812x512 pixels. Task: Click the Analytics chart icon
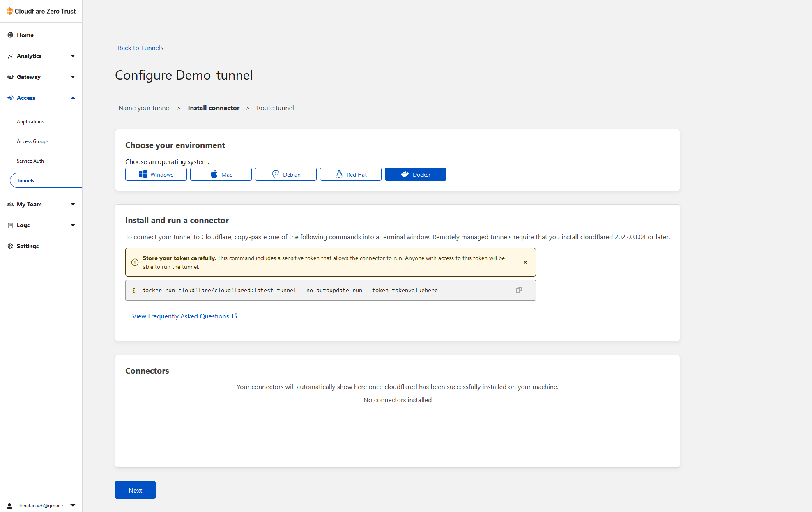click(10, 56)
